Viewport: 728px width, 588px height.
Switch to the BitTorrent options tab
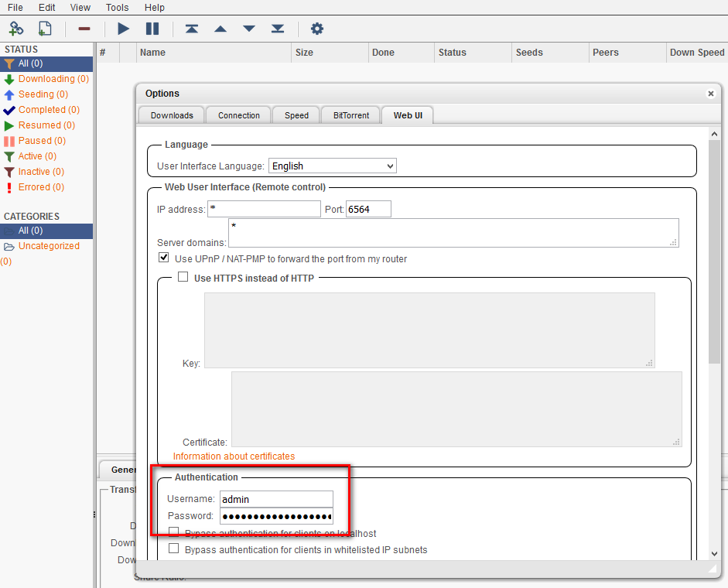pos(350,115)
